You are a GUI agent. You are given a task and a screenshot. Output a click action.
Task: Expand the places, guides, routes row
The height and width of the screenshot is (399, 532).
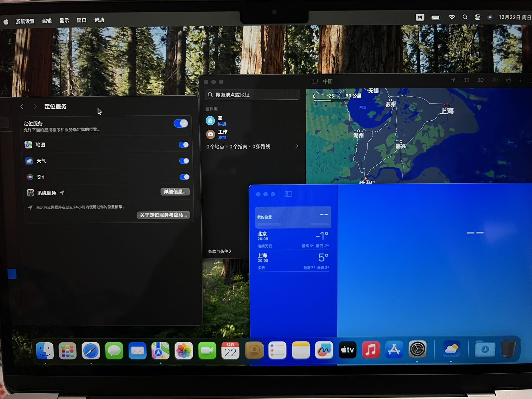tap(252, 147)
